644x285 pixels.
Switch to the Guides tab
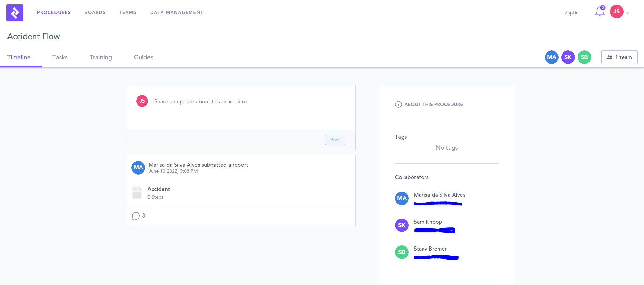[143, 57]
